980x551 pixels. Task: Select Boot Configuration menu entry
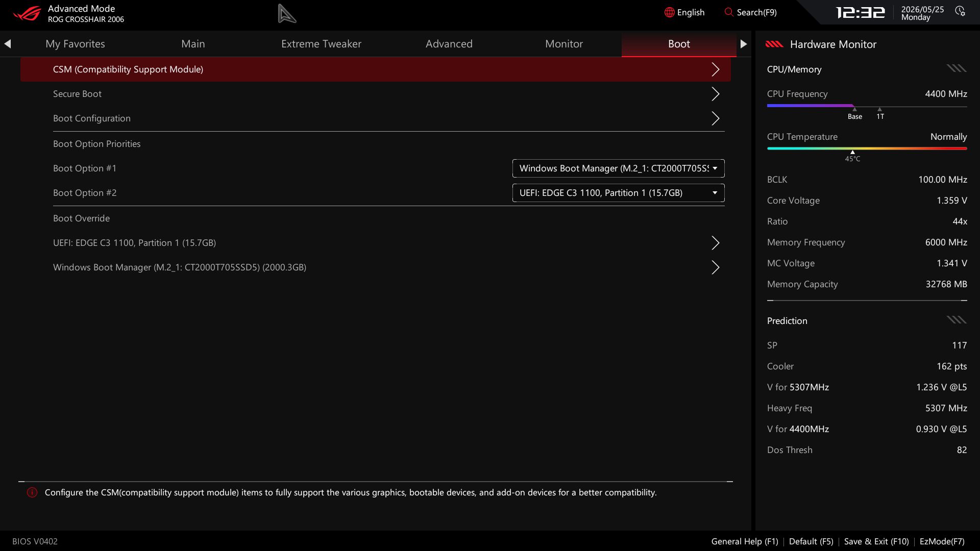pyautogui.click(x=376, y=118)
